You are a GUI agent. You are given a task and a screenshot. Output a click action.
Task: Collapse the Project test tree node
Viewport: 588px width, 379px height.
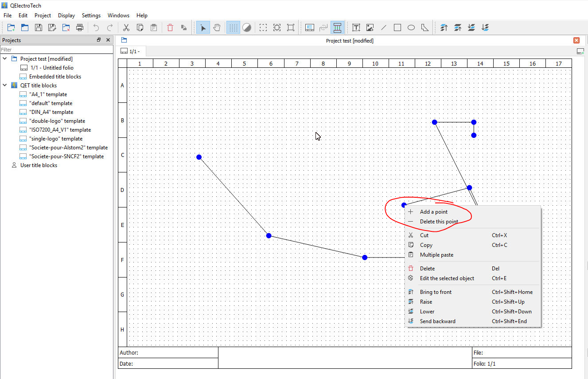pyautogui.click(x=5, y=59)
